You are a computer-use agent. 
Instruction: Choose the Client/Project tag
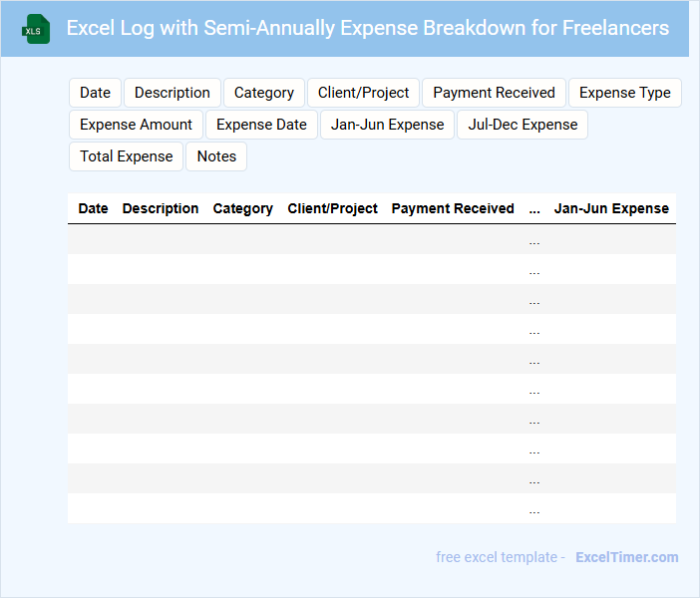(364, 93)
